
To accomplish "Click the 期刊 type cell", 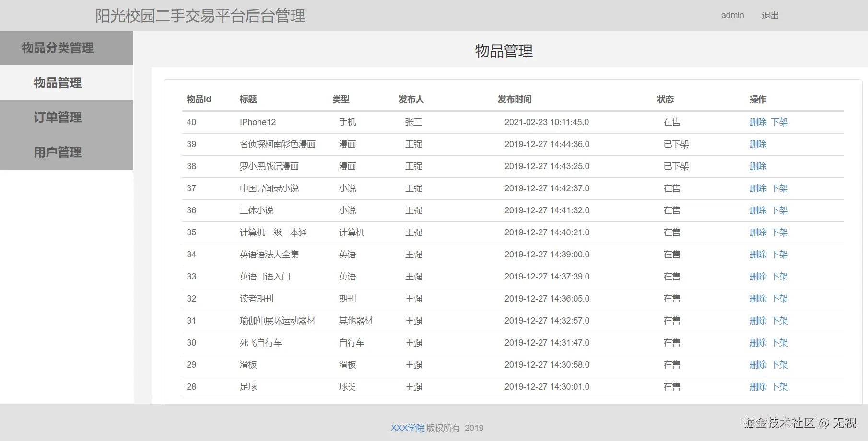I will pos(348,299).
